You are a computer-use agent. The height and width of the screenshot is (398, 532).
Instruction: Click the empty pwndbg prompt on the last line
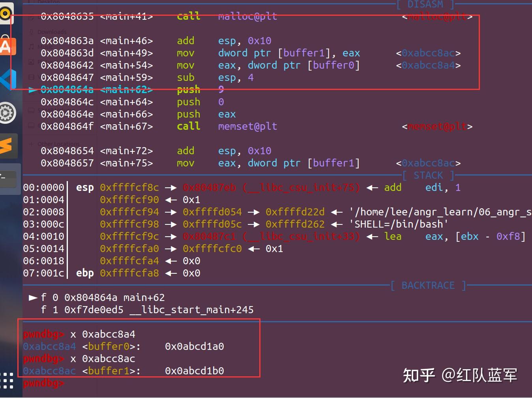point(43,383)
